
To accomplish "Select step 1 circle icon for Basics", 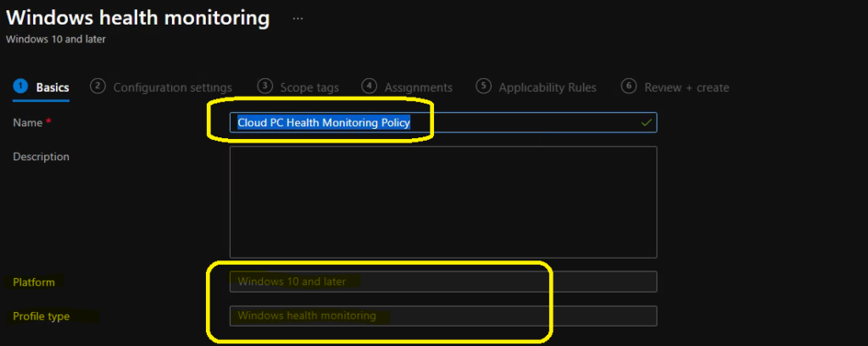I will (20, 86).
